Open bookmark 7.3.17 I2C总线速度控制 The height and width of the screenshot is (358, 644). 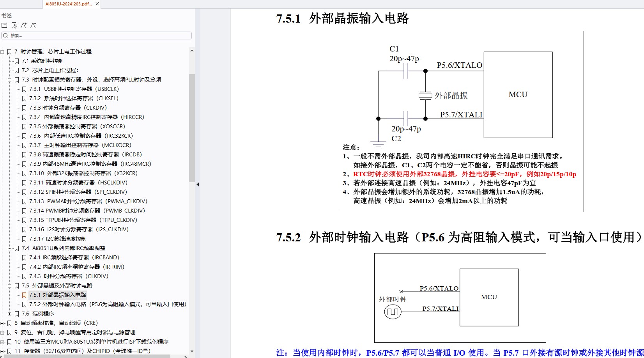point(58,239)
